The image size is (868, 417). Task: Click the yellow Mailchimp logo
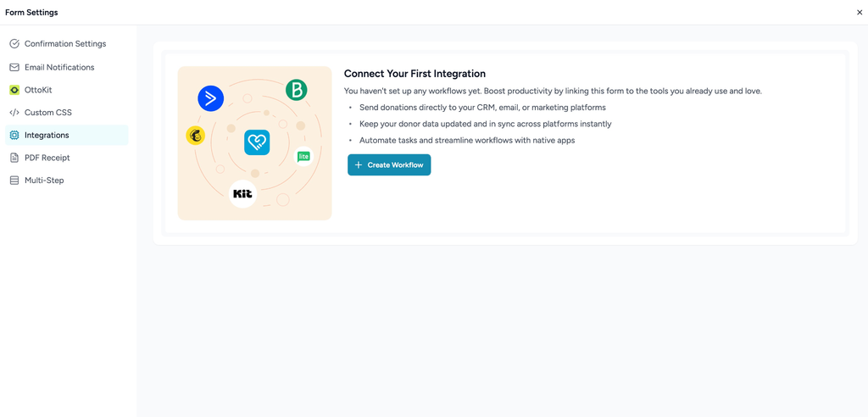coord(196,135)
